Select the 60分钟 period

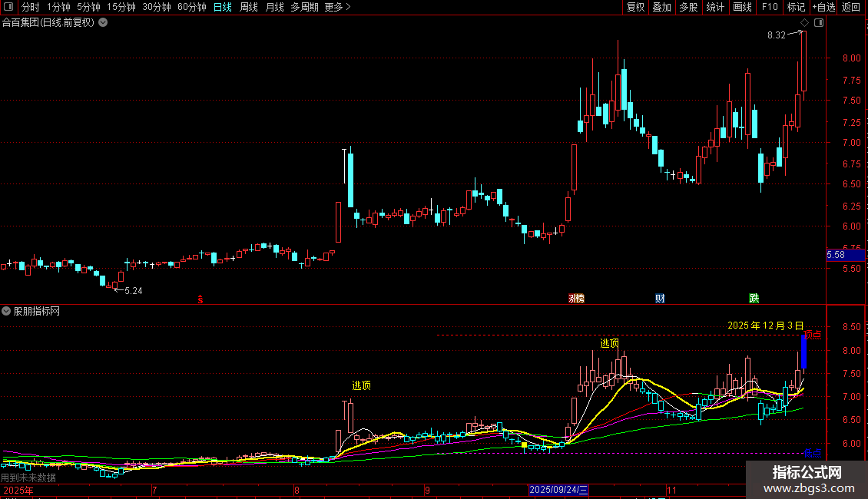(192, 7)
